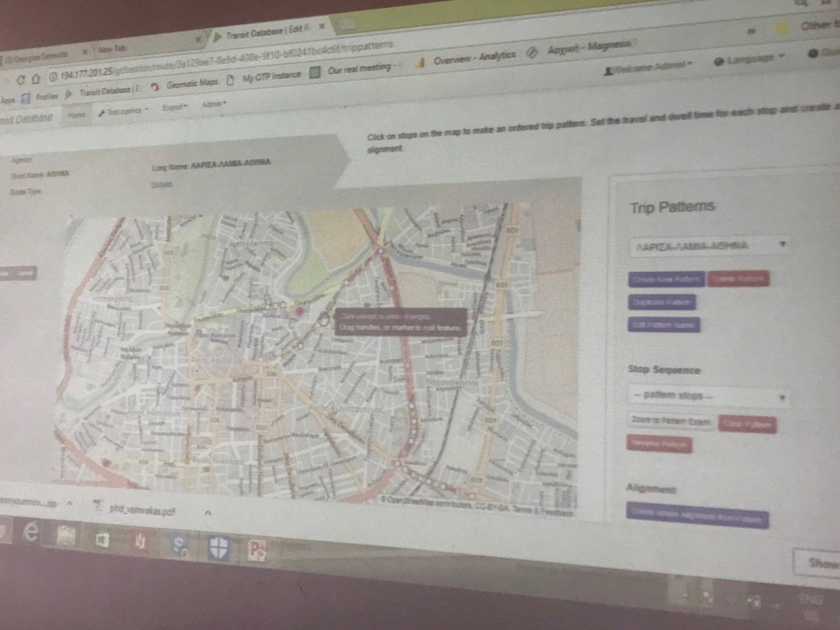Open the Home navigation item
Viewport: 840px width, 630px height.
pyautogui.click(x=77, y=115)
